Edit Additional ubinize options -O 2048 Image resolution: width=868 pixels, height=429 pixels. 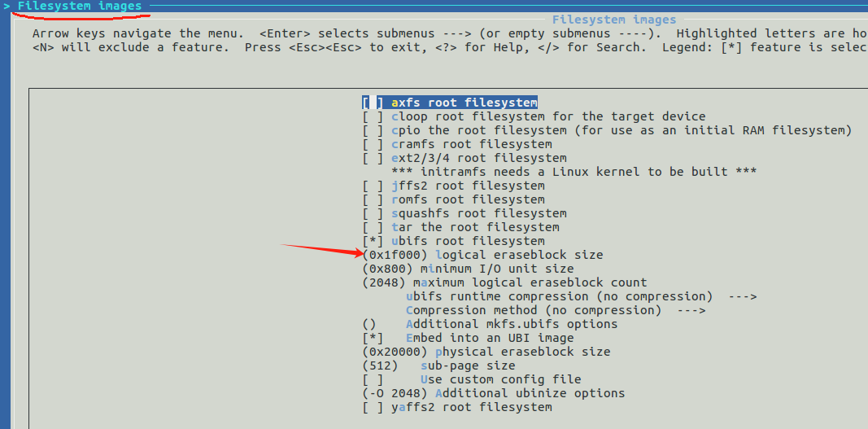click(395, 393)
